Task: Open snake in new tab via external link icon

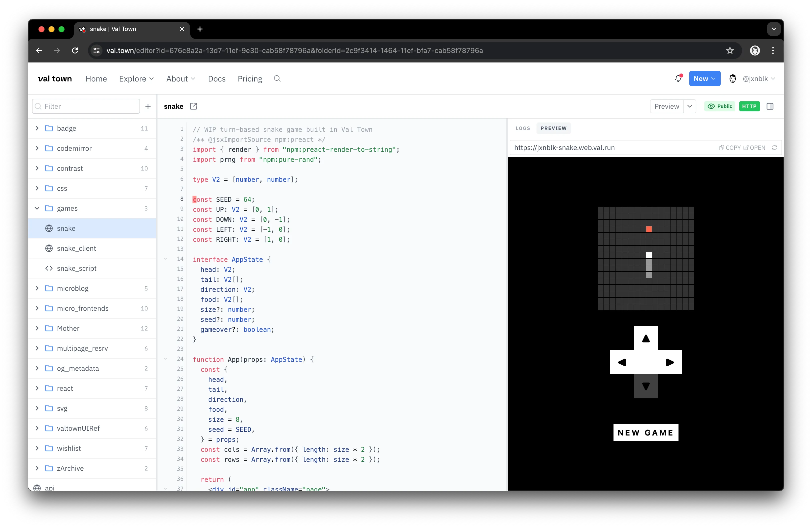Action: point(193,106)
